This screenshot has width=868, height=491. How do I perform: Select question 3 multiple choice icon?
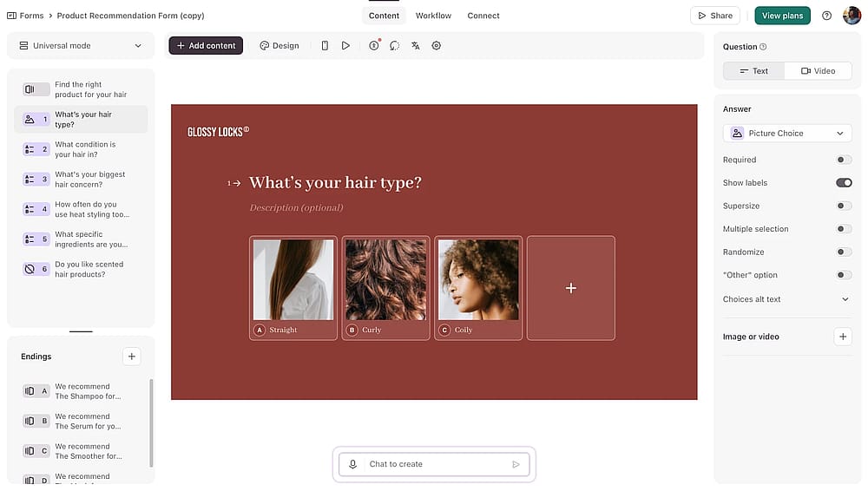click(36, 179)
